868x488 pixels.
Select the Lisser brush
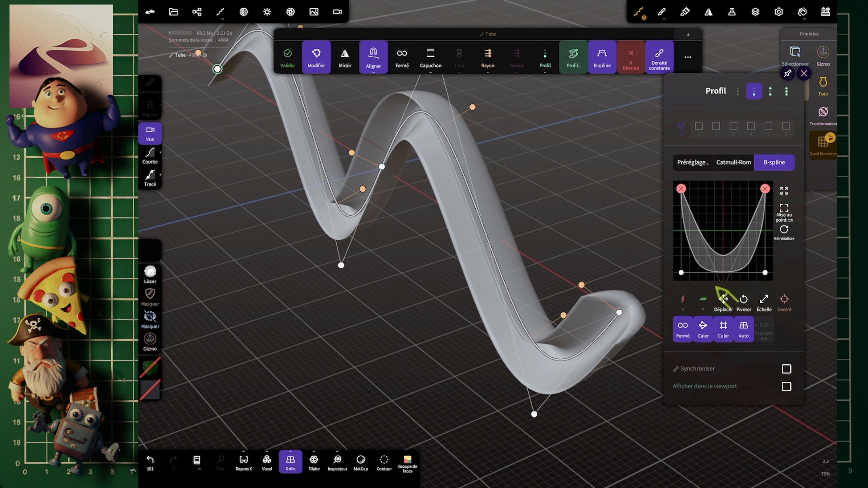coord(150,274)
